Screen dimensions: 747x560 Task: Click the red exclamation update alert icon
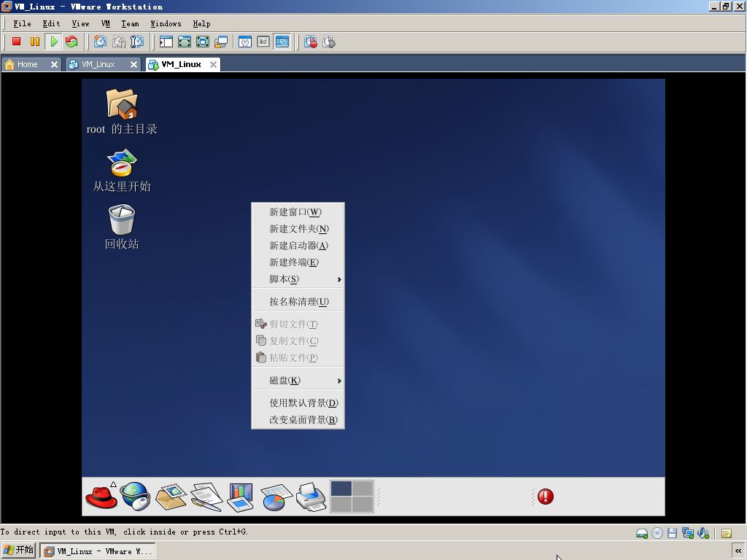point(546,497)
